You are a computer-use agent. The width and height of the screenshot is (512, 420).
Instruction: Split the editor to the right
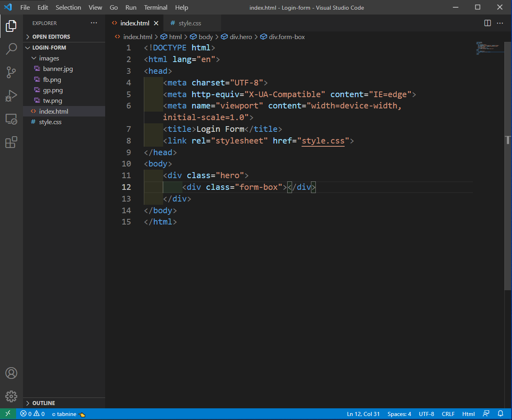click(x=487, y=23)
